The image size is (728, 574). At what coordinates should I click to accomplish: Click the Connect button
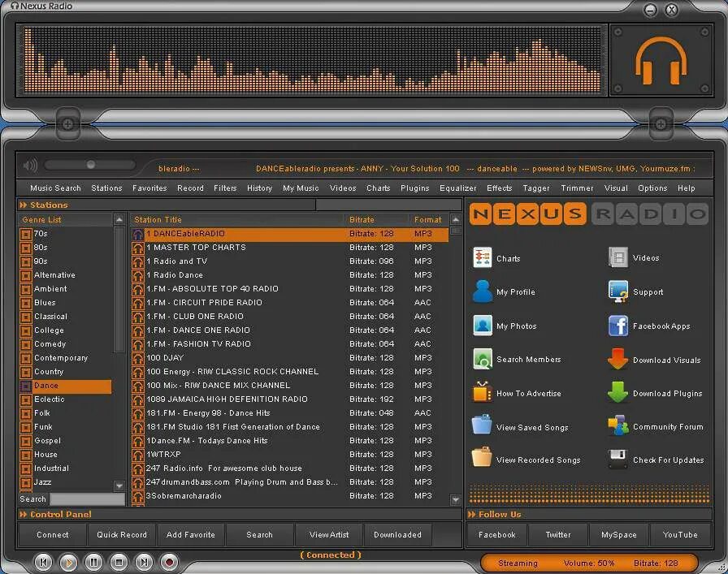tap(53, 534)
